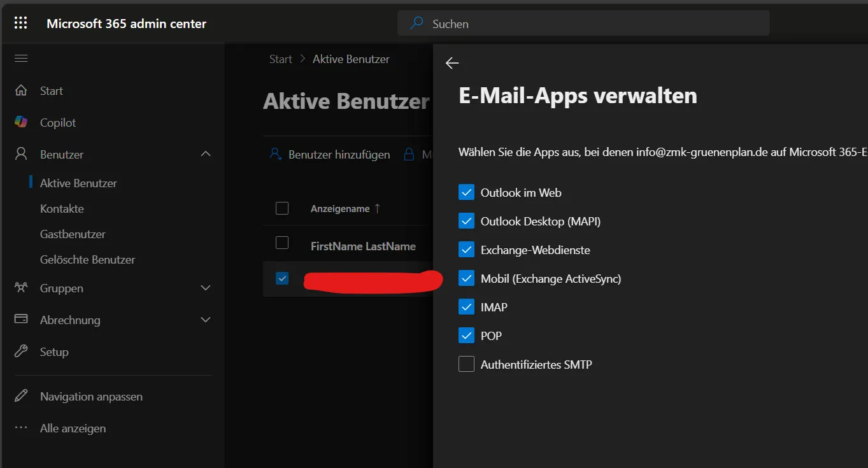
Task: Open Aktive Benutzer in sidebar
Action: pyautogui.click(x=78, y=183)
